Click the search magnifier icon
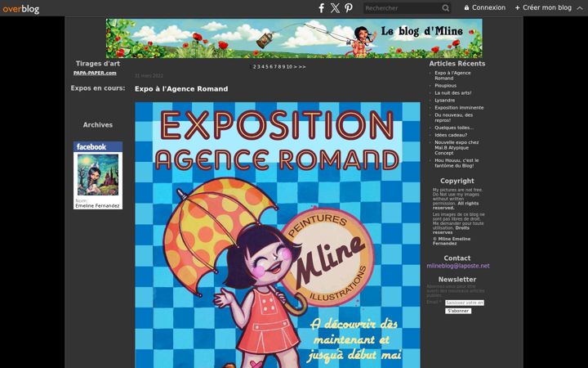The width and height of the screenshot is (588, 368). click(x=445, y=8)
